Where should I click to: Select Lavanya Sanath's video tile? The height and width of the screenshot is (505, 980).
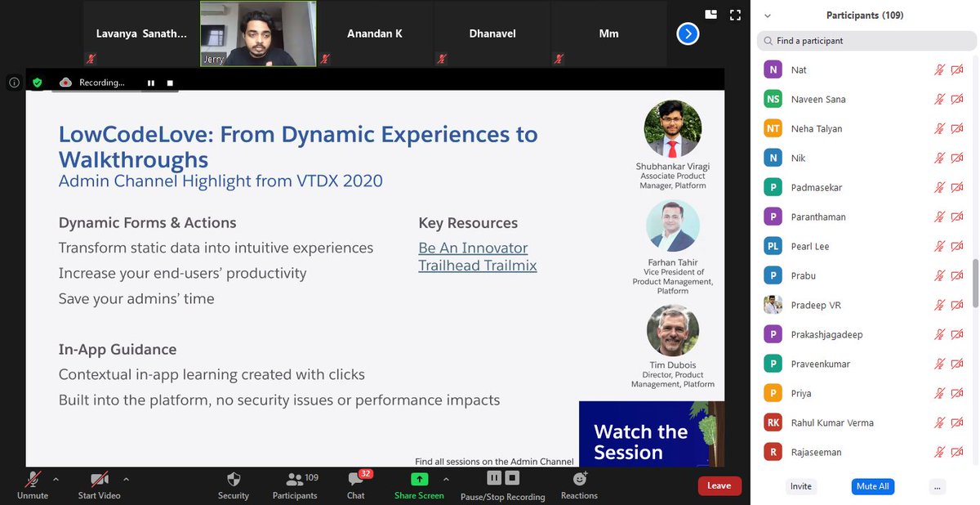pyautogui.click(x=141, y=34)
